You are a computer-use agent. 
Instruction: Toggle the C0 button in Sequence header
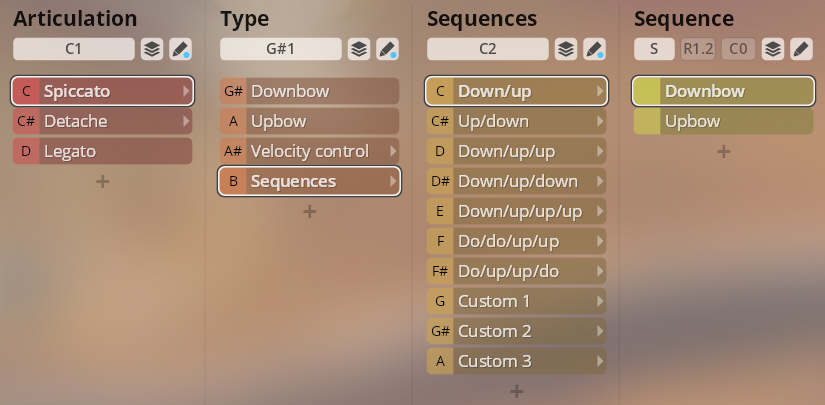[738, 49]
